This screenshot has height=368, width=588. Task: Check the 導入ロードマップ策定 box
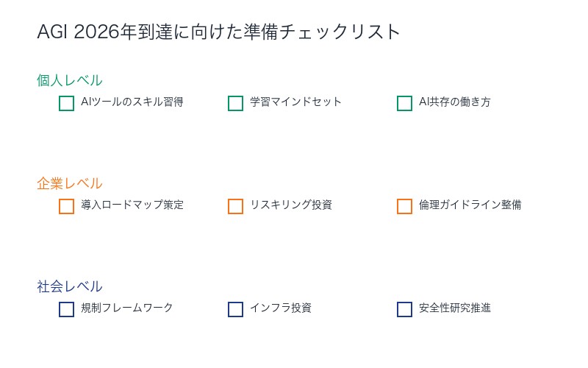[66, 206]
